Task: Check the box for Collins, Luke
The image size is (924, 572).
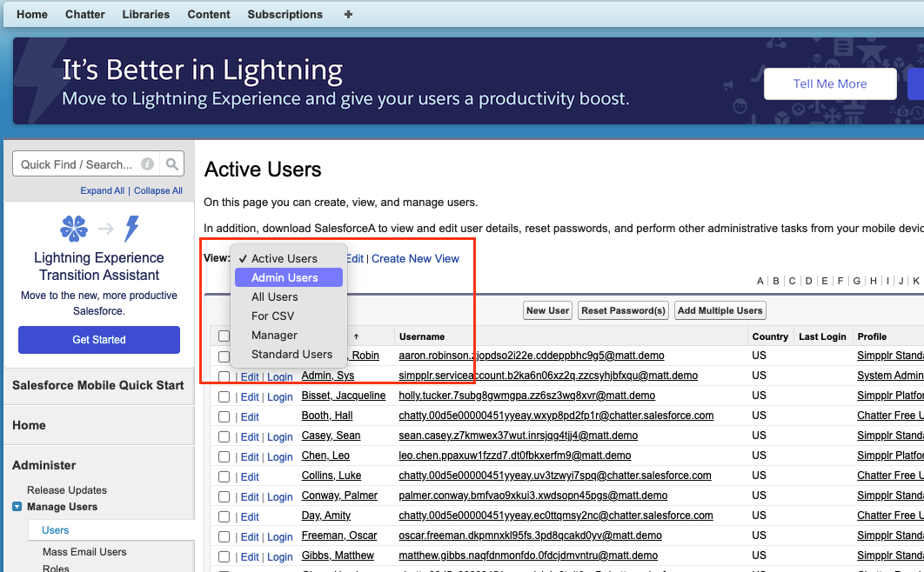Action: point(224,476)
